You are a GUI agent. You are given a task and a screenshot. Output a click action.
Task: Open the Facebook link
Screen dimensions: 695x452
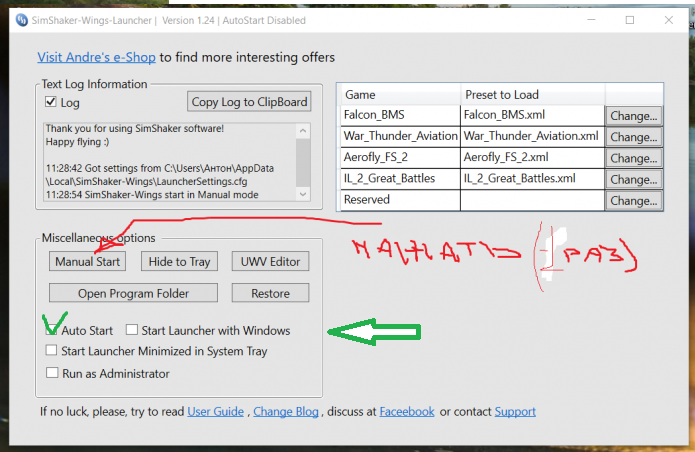407,412
